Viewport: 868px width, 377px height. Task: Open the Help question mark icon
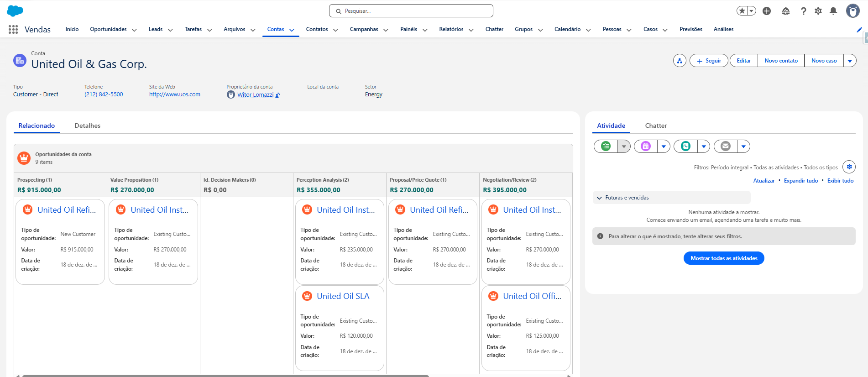pyautogui.click(x=804, y=11)
